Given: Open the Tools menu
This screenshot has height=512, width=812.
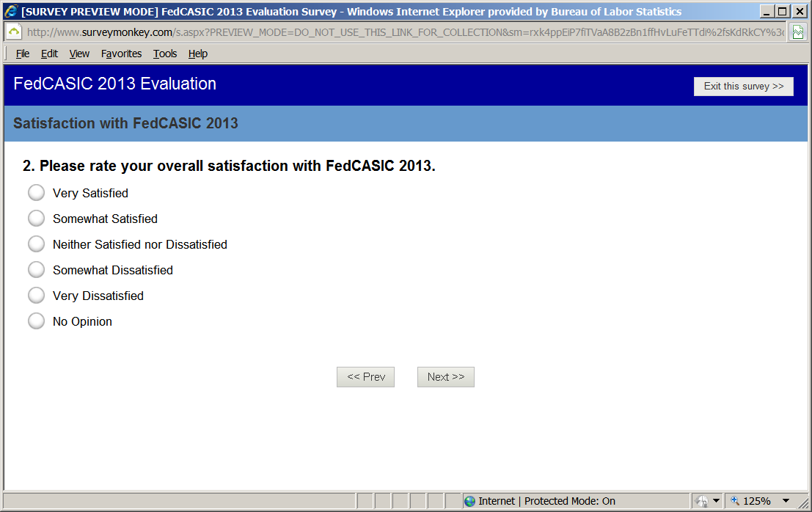Looking at the screenshot, I should click(165, 54).
